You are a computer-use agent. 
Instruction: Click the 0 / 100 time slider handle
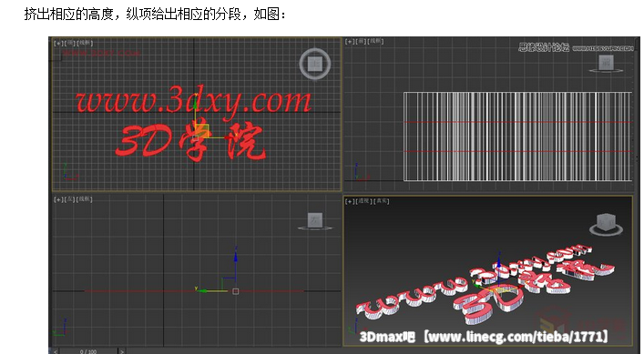pos(88,351)
